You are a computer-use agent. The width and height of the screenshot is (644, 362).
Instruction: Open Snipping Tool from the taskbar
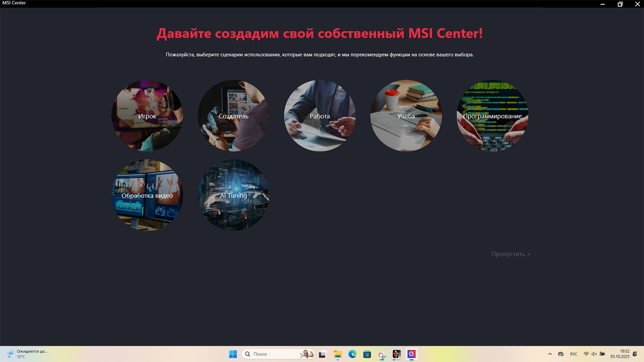382,354
